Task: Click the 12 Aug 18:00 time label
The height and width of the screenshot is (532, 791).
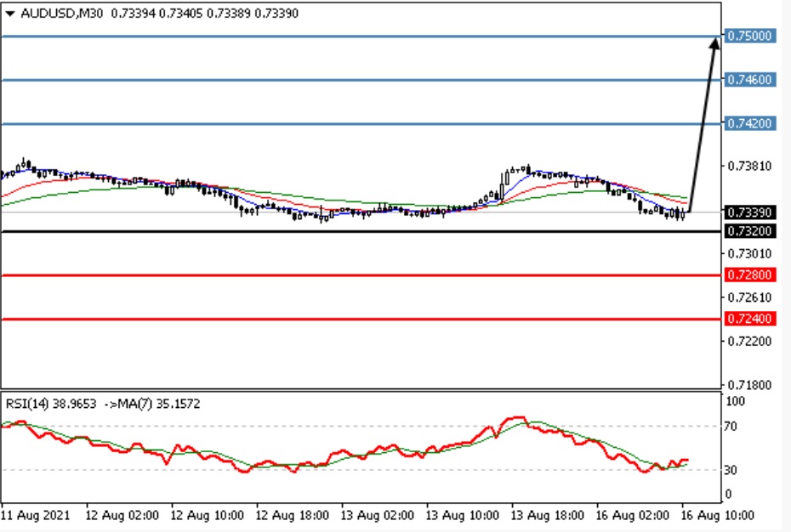Action: [x=292, y=515]
